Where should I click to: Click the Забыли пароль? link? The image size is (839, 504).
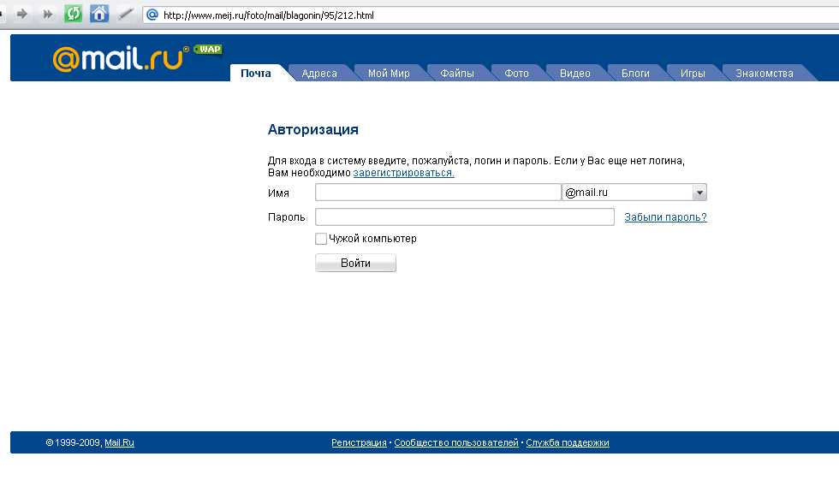point(666,217)
